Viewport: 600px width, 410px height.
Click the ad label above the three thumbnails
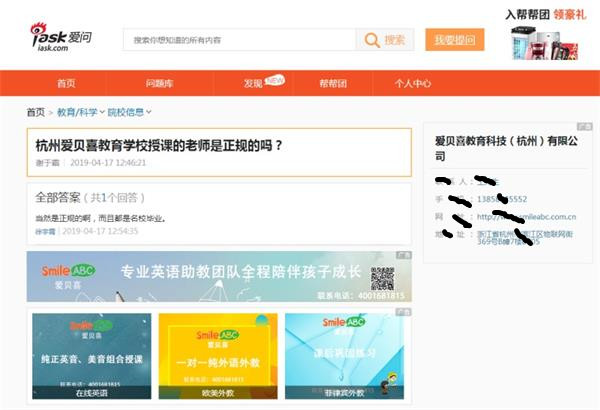[403, 312]
